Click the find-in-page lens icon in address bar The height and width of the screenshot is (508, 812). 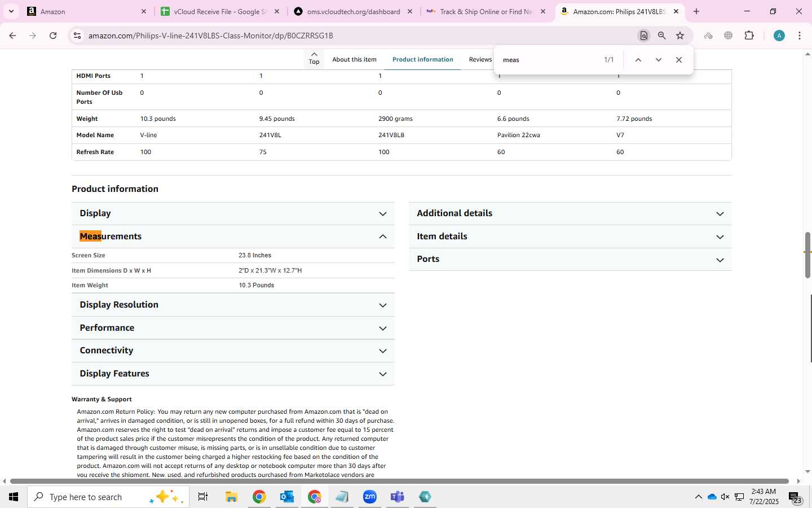tap(643, 36)
